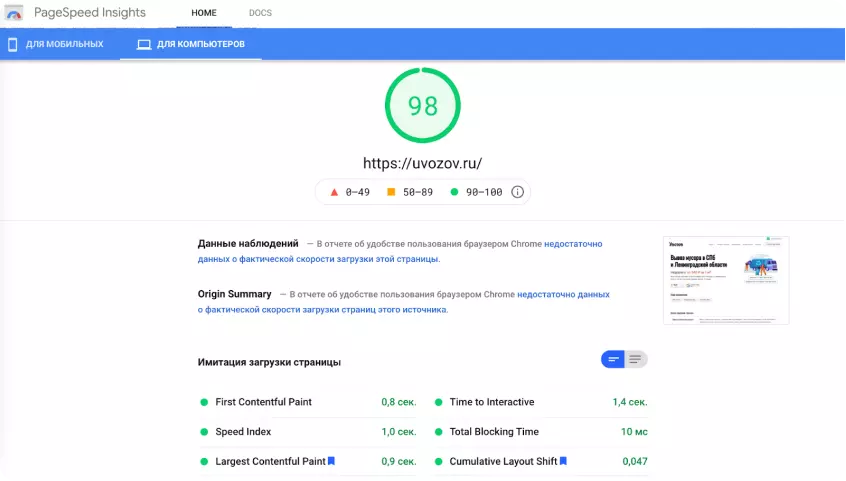Click the green dot for Speed Index
Screen dimensions: 846x481
point(204,432)
